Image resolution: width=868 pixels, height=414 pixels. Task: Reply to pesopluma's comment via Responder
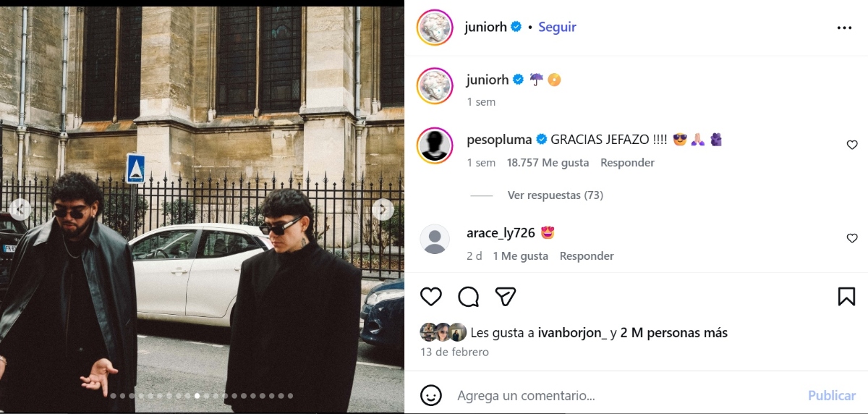pos(627,163)
